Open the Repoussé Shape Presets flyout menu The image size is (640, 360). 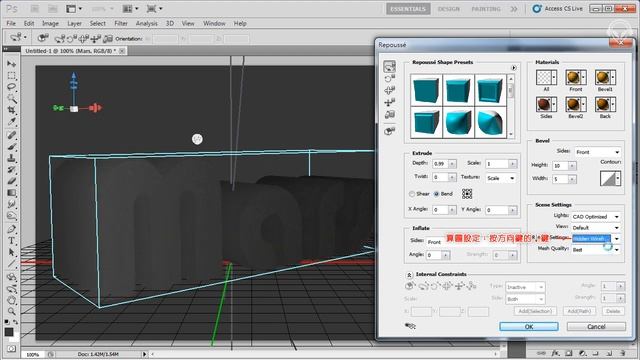513,68
